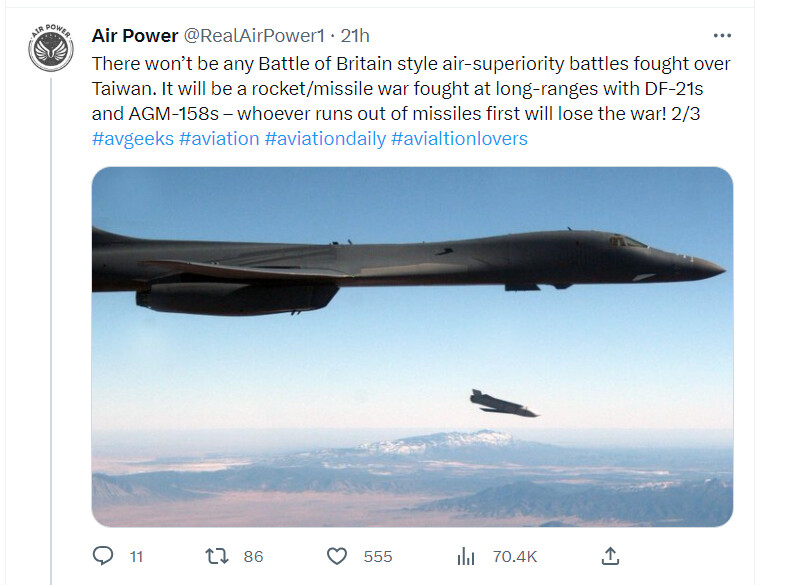Click the like count of 555
The image size is (788, 585).
point(377,556)
